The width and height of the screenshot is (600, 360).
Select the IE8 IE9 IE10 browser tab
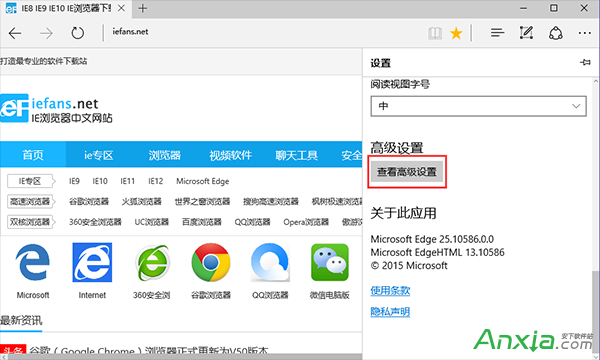pos(66,8)
